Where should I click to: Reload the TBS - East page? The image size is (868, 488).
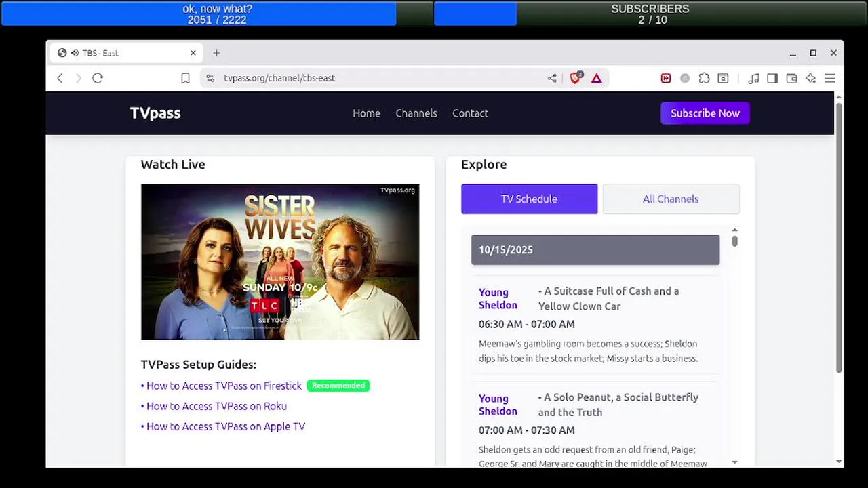tap(98, 78)
